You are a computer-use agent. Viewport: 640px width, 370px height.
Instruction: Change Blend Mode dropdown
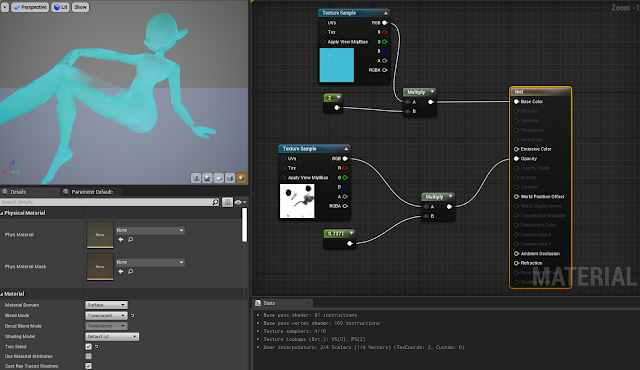click(x=106, y=315)
